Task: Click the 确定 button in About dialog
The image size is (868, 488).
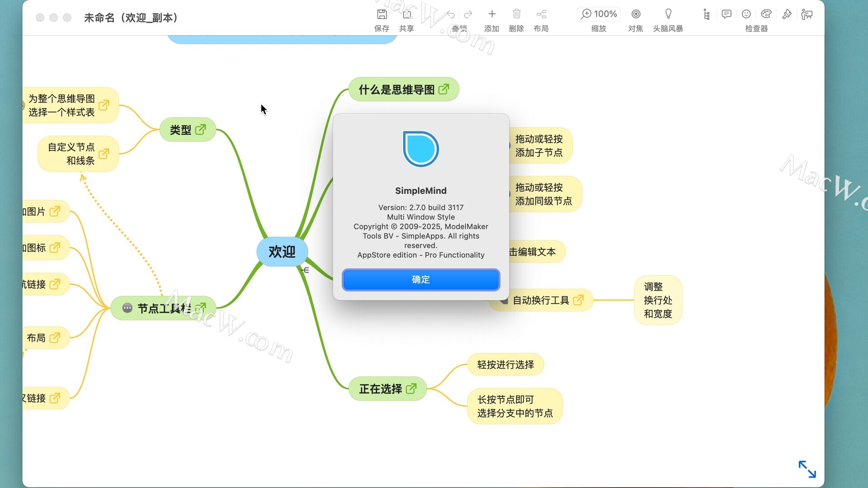Action: [x=421, y=280]
